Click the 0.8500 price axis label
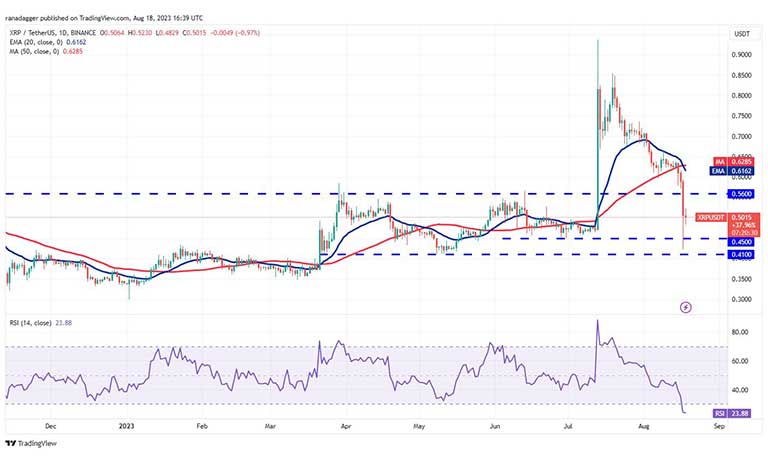Viewport: 768px width, 463px height. [742, 75]
